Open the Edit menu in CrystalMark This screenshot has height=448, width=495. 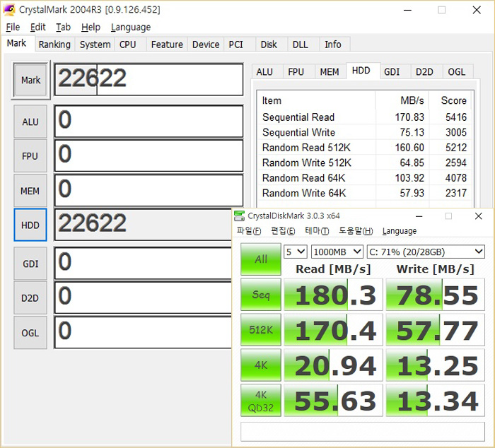click(38, 27)
